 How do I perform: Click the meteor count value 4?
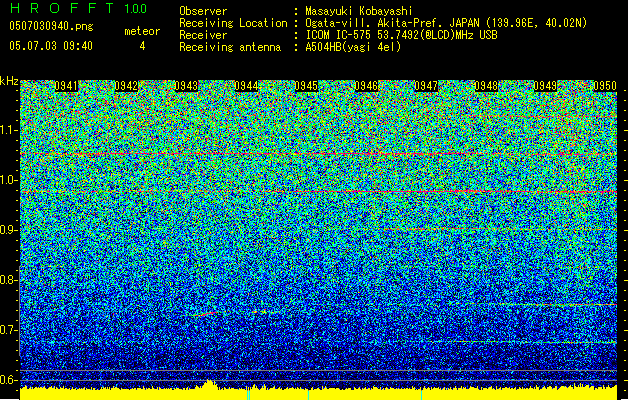click(142, 46)
